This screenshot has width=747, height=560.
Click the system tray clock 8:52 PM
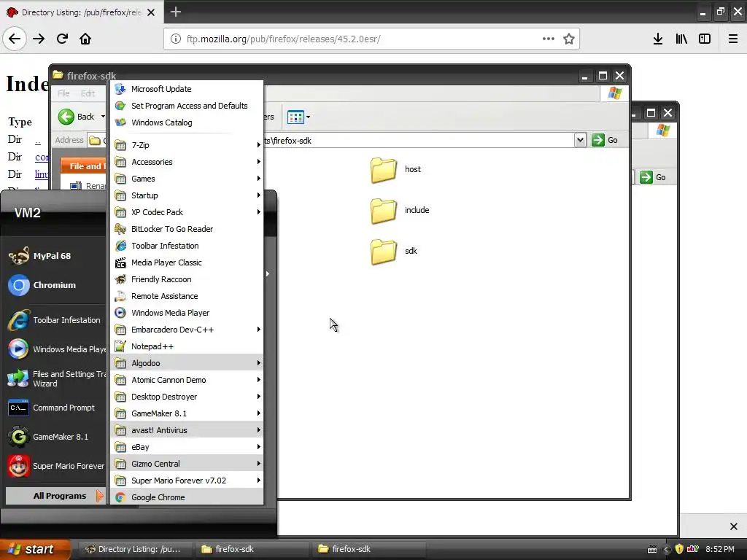pyautogui.click(x=720, y=549)
